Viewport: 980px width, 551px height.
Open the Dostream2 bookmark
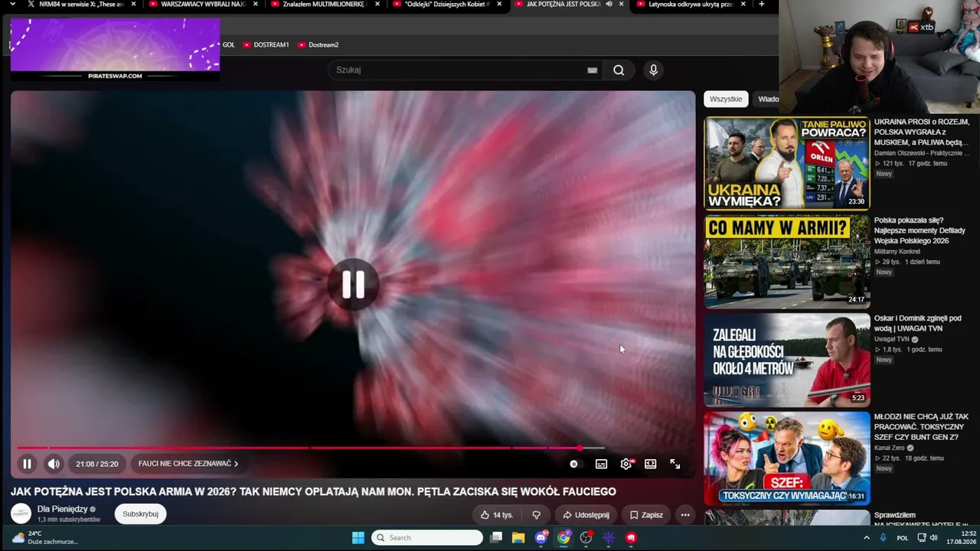[x=318, y=44]
